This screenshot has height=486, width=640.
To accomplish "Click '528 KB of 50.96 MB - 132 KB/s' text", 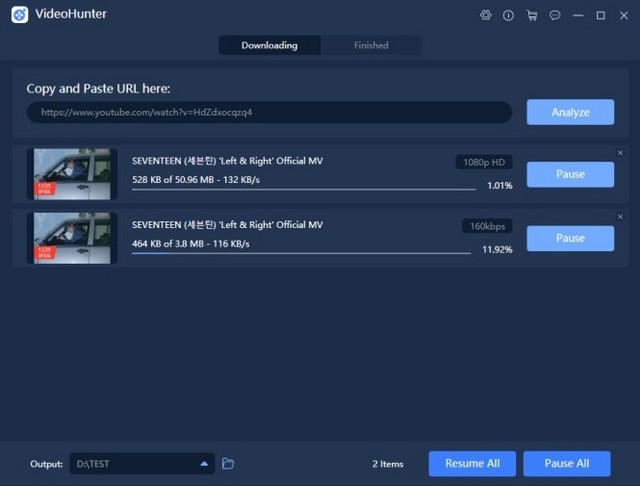I will pyautogui.click(x=196, y=180).
